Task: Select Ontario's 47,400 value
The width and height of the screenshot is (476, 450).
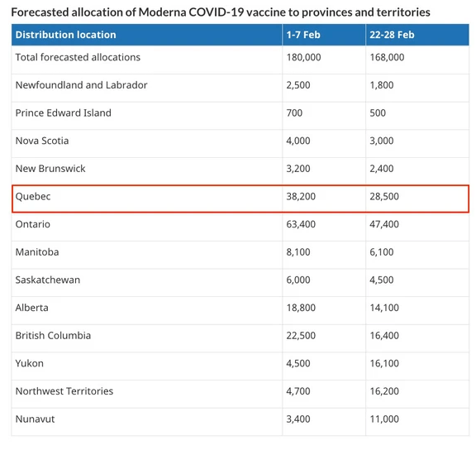Action: [384, 224]
